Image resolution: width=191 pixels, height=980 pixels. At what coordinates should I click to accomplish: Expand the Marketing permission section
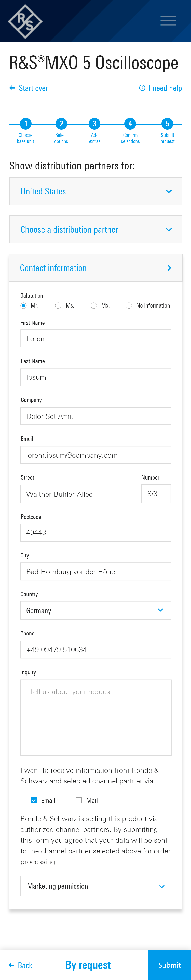pos(96,886)
